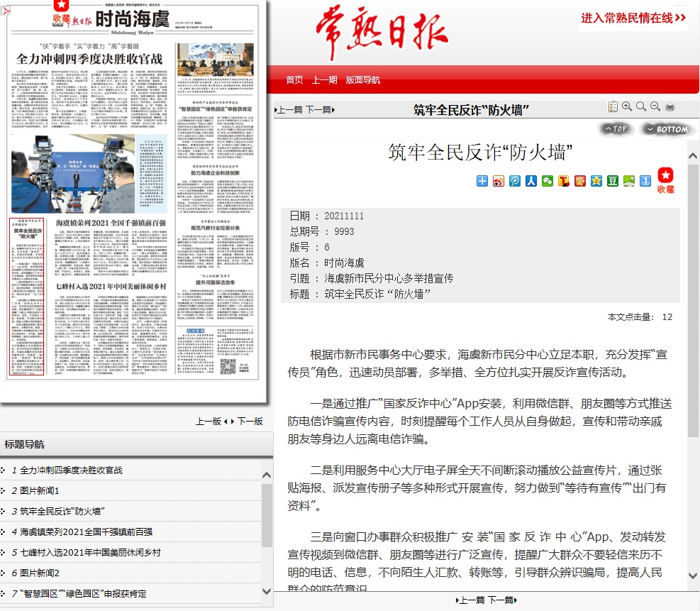Click 七峰村入选2021年中国美丽休闲乡村 headline on page image
The width and height of the screenshot is (700, 611).
(x=111, y=286)
